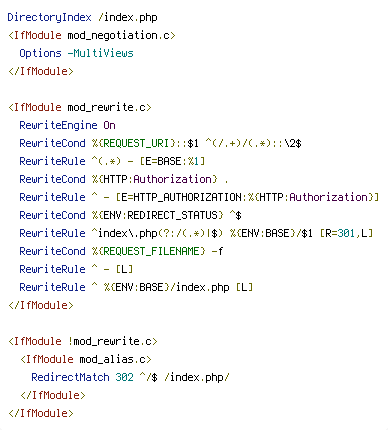Click the -f file test flag
Screen dimensions: 388x430
pyautogui.click(x=217, y=251)
